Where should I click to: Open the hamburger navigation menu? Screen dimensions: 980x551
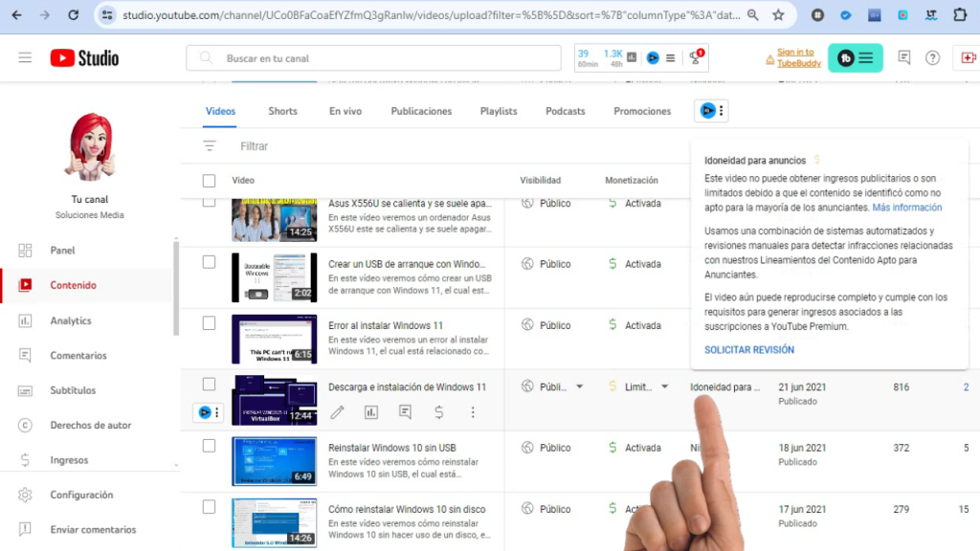25,58
